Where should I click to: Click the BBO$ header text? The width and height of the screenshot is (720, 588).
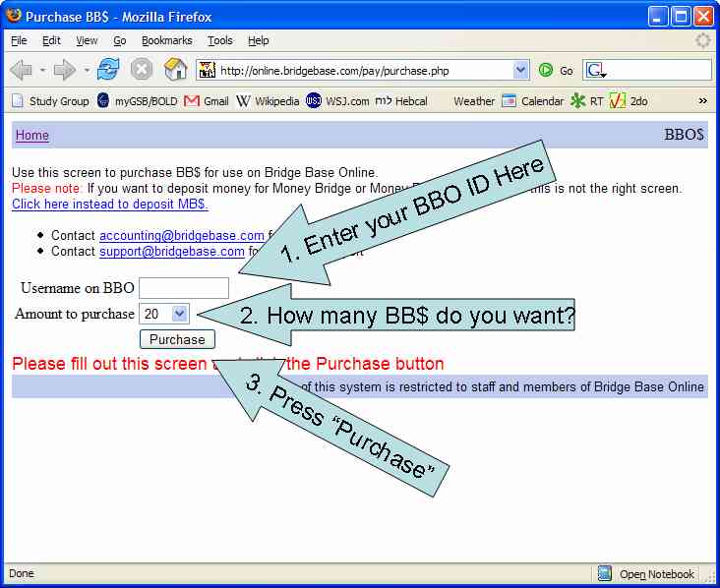684,135
